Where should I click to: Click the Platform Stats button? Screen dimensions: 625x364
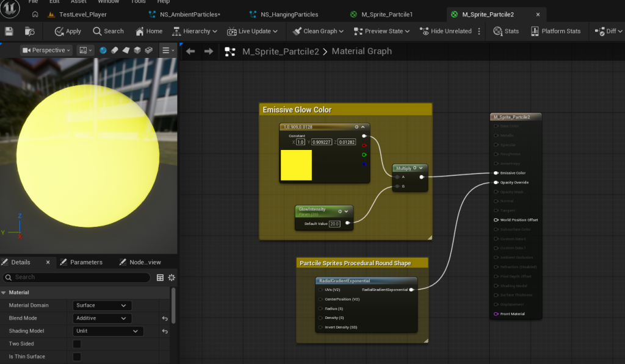(555, 31)
